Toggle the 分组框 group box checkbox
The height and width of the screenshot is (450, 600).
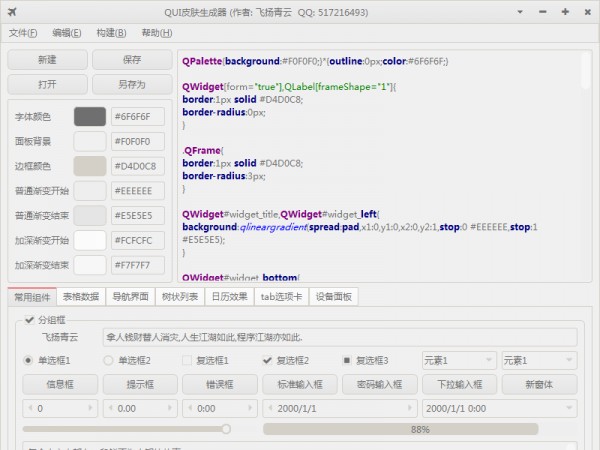pyautogui.click(x=28, y=319)
